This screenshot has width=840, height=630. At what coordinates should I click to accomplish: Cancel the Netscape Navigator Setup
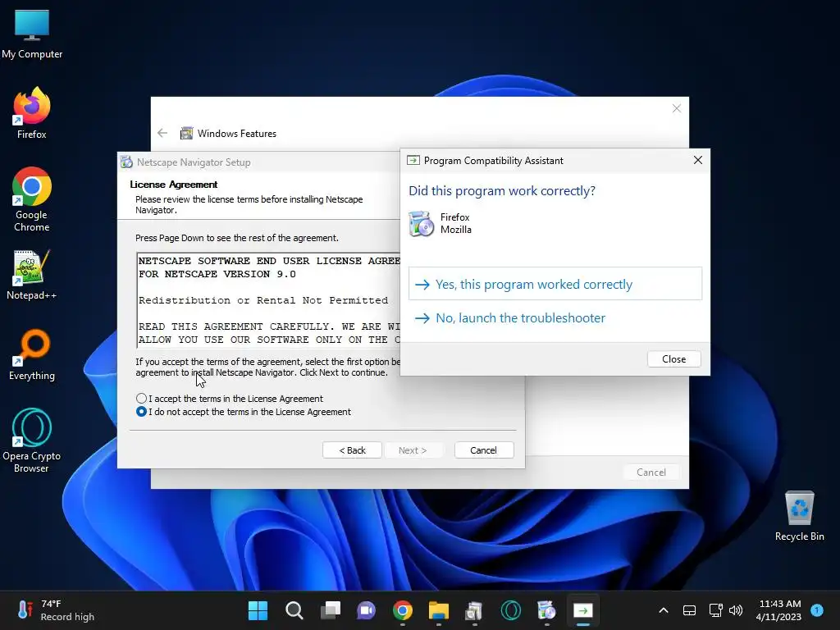tap(484, 450)
